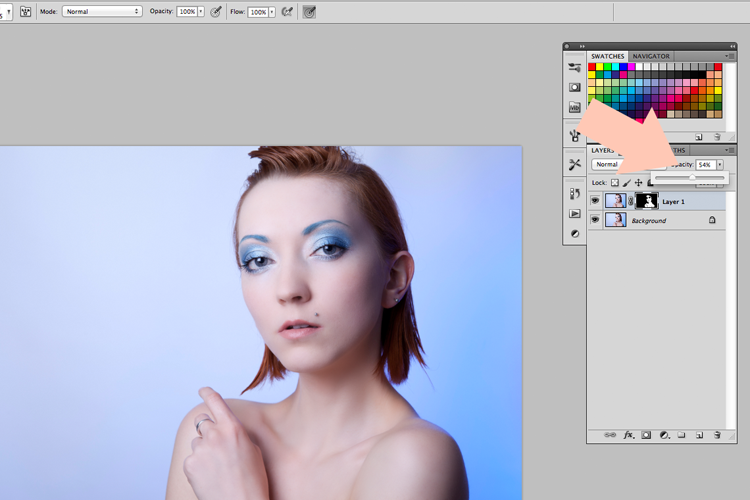Select the Background layer thumbnail
Viewport: 750px width, 500px height.
point(616,220)
